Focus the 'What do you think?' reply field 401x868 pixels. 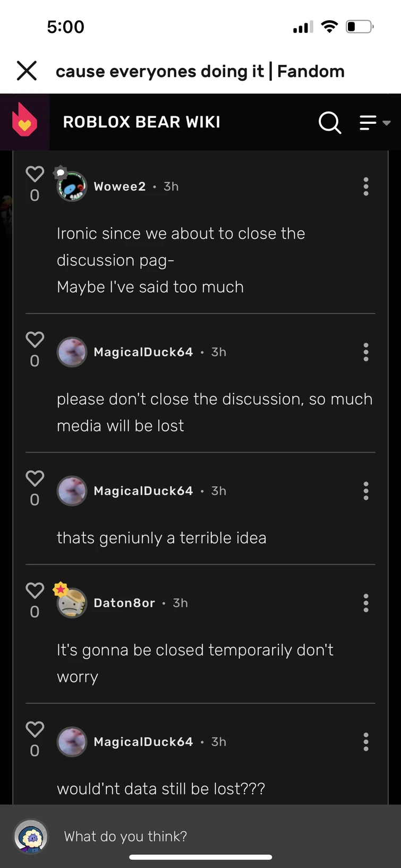click(x=223, y=836)
